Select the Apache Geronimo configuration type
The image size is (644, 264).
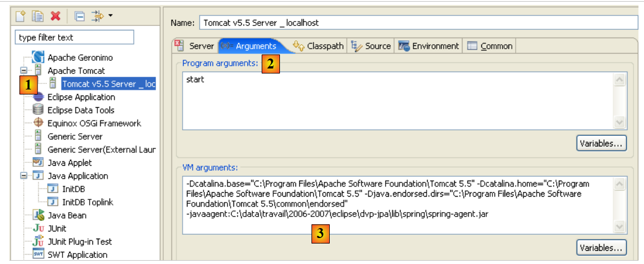[x=80, y=57]
